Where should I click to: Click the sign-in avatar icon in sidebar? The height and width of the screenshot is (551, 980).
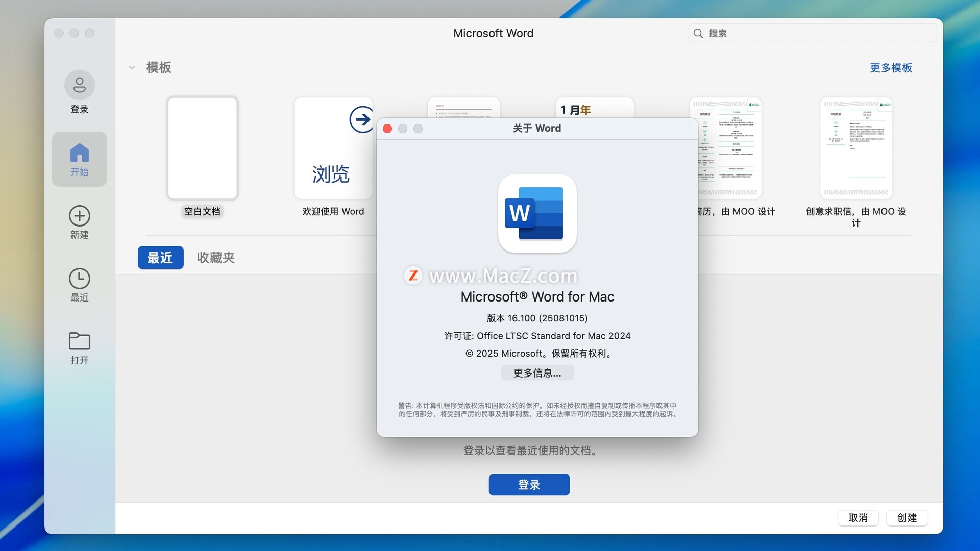(79, 85)
